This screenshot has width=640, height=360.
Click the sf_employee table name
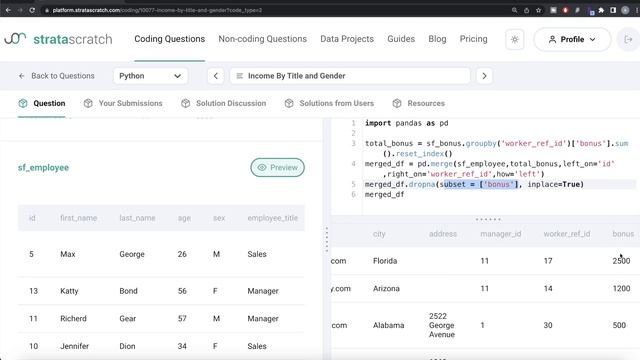point(43,167)
